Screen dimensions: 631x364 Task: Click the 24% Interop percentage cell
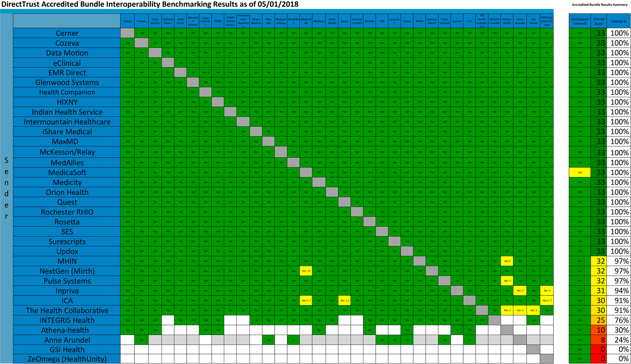(619, 340)
